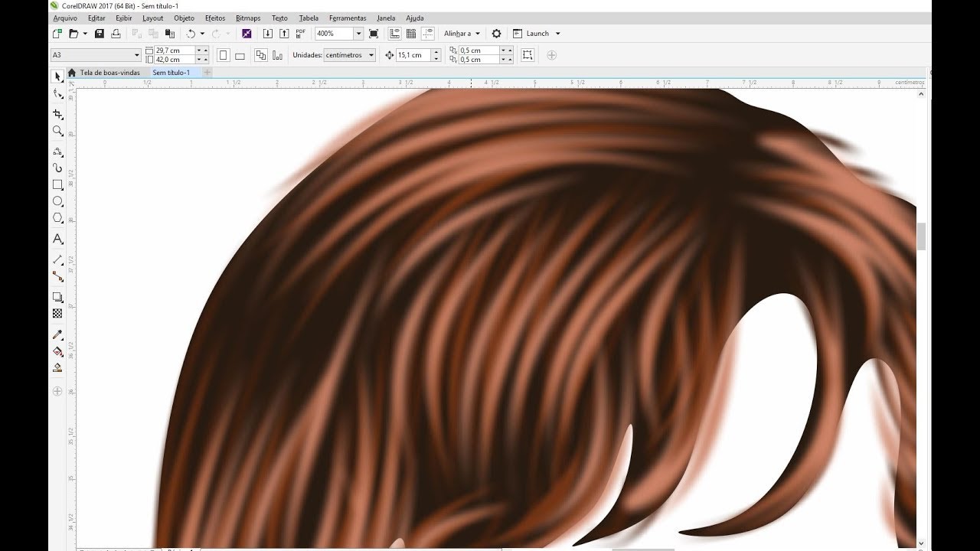The width and height of the screenshot is (980, 551).
Task: Publish to PDF icon
Action: pos(301,34)
